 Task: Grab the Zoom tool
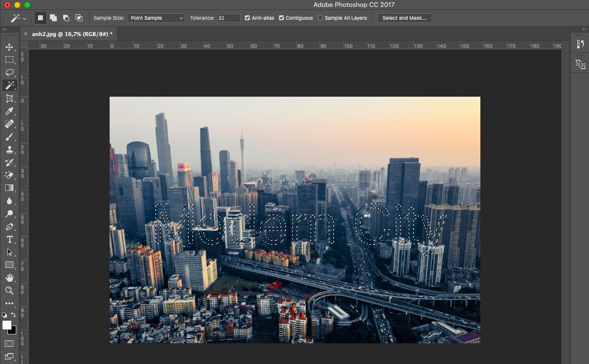click(x=10, y=291)
